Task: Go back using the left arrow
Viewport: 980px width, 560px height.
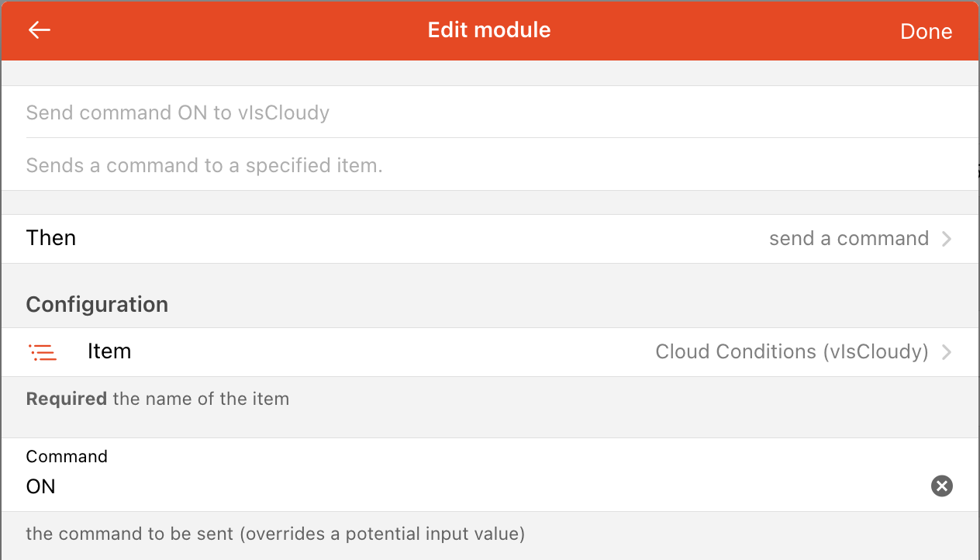Action: pos(39,30)
